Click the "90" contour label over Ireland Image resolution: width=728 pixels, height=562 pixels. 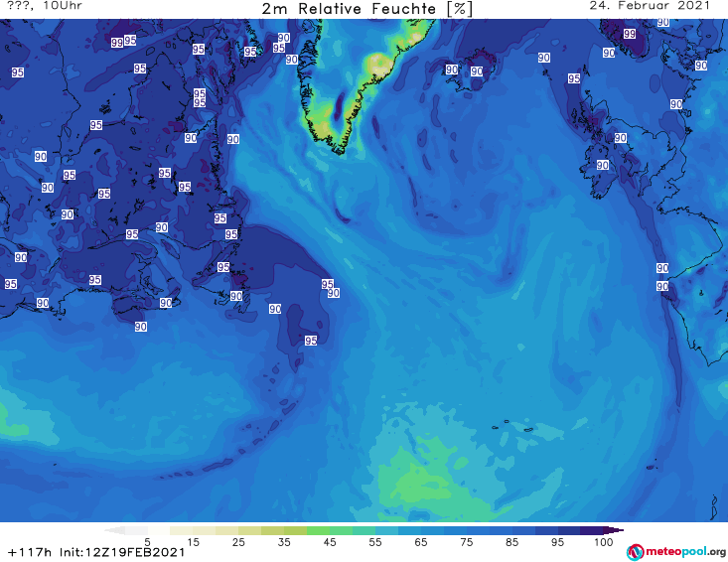click(x=603, y=165)
